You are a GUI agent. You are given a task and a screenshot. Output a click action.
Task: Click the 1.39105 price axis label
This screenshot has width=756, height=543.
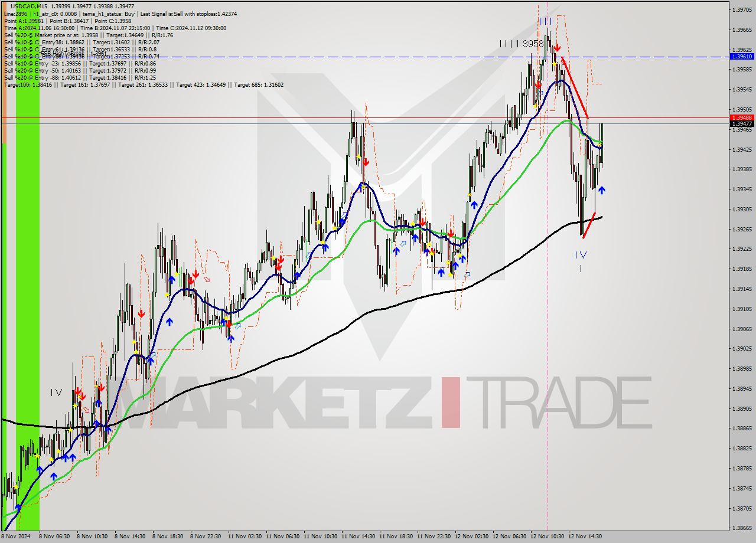click(742, 309)
